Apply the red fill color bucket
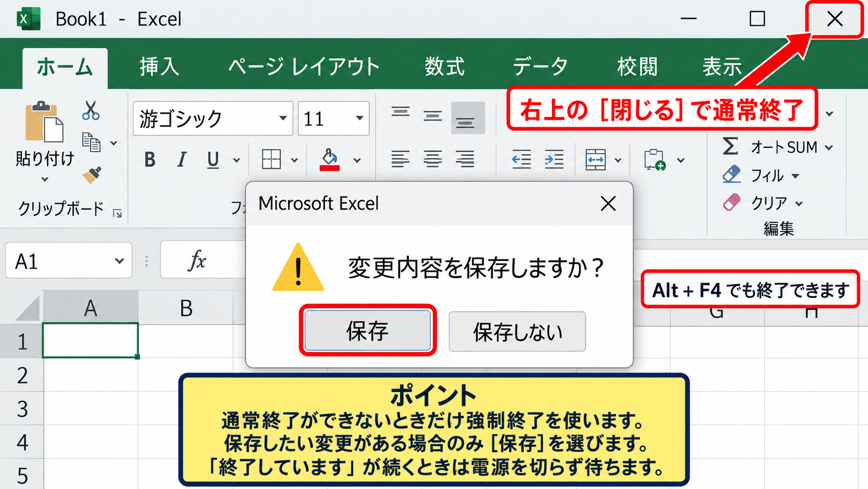This screenshot has width=868, height=489. point(330,160)
